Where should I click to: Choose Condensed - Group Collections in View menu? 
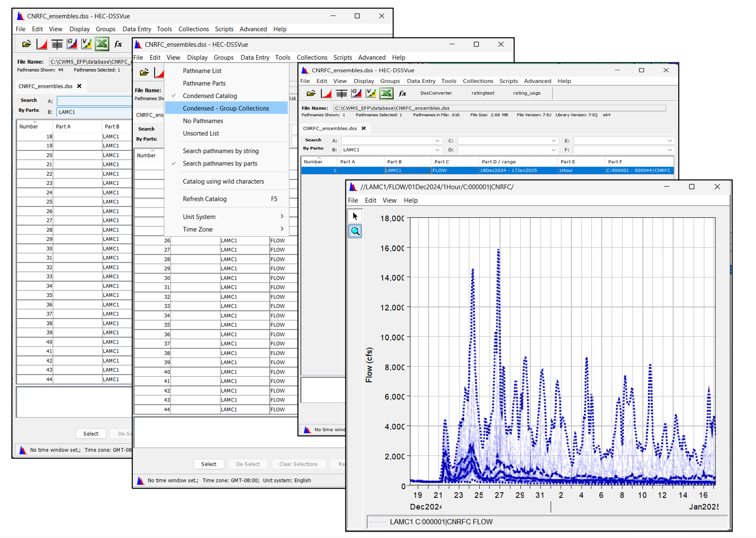coord(225,108)
